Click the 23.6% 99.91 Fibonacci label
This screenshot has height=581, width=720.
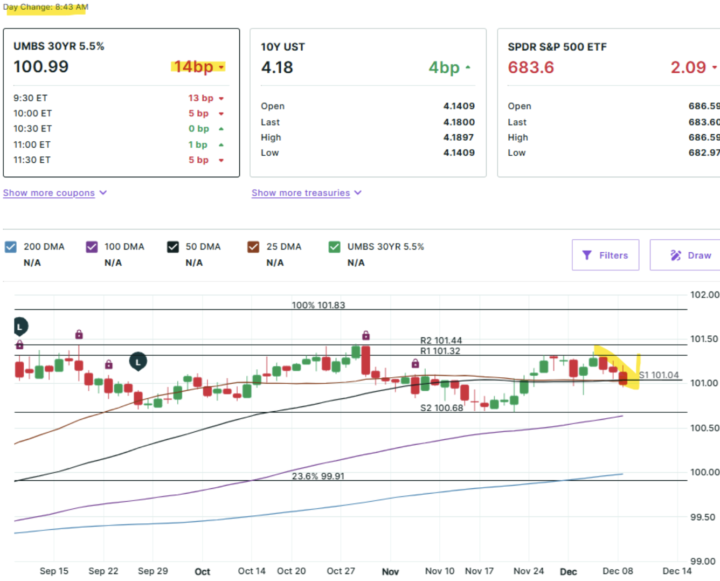pyautogui.click(x=318, y=476)
